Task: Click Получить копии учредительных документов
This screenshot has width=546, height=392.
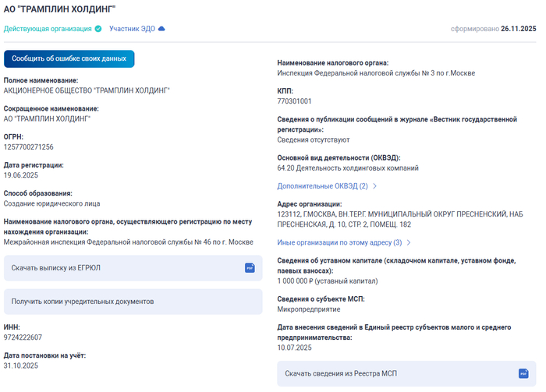Action: (x=83, y=301)
